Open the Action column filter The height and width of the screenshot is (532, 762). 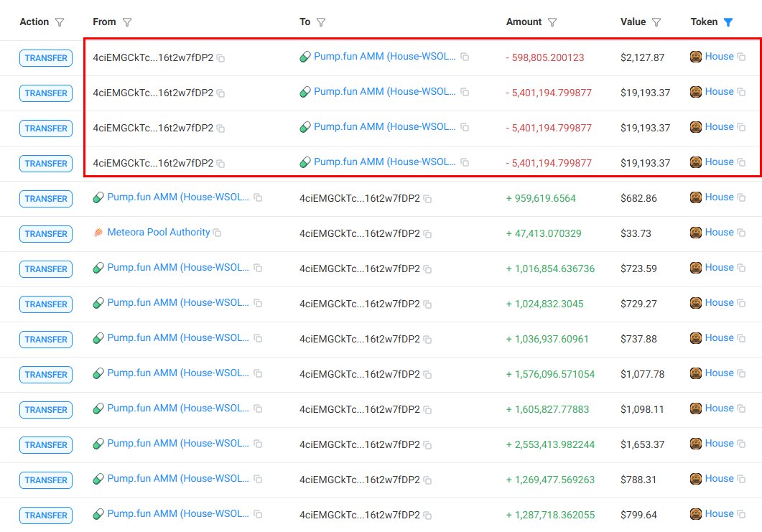[x=60, y=22]
